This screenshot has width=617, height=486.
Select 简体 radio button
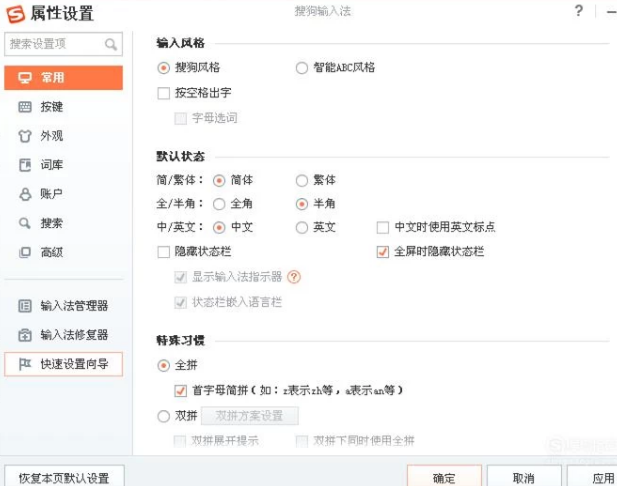click(x=219, y=181)
